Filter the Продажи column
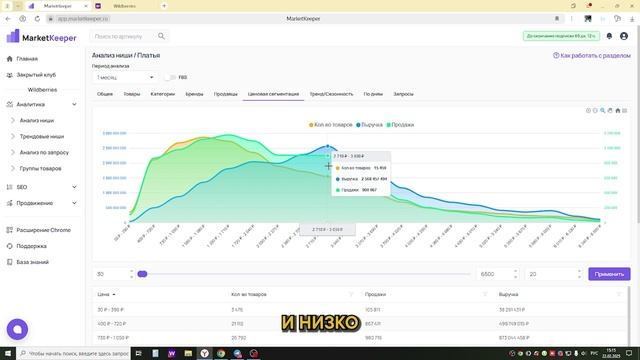 point(485,294)
